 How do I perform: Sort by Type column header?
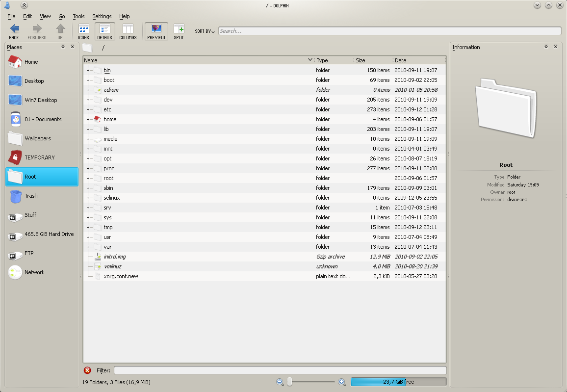(x=334, y=60)
